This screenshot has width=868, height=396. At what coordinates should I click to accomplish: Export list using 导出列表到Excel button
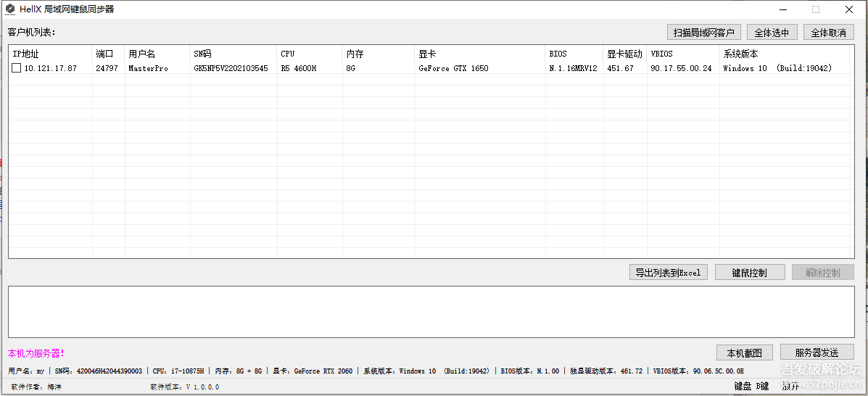tap(668, 273)
